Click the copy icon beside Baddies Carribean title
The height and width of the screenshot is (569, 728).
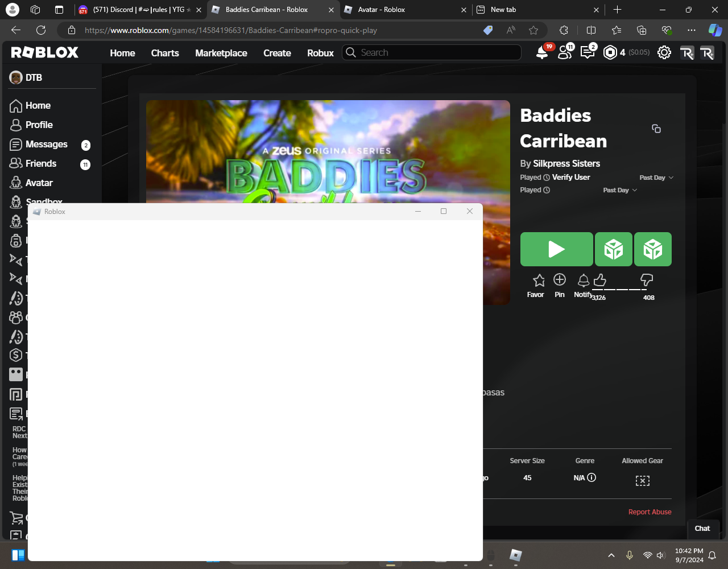(656, 129)
